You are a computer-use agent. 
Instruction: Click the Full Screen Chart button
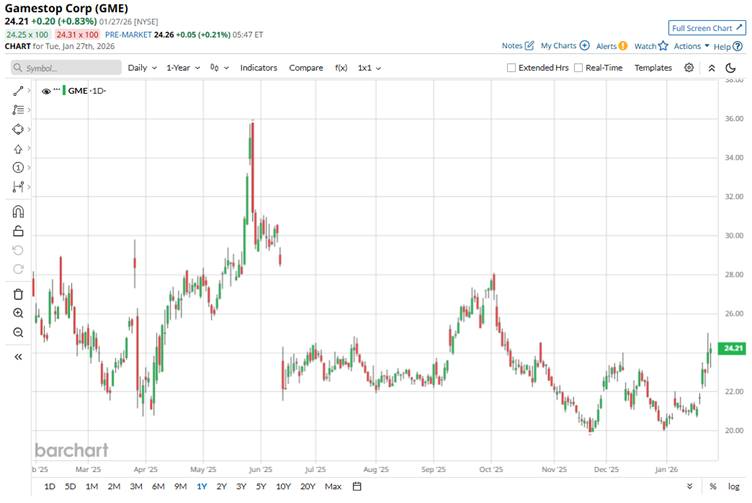pos(707,28)
